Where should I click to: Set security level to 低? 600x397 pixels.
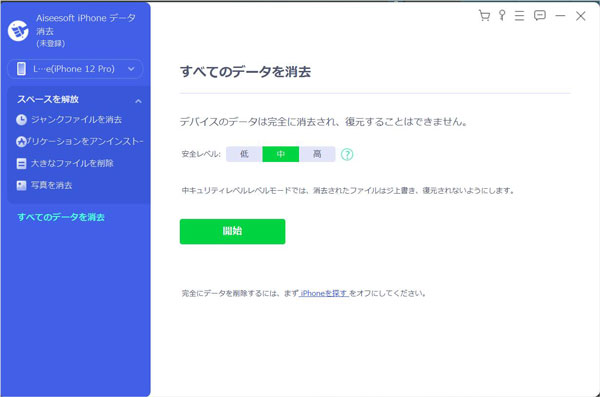click(x=244, y=154)
